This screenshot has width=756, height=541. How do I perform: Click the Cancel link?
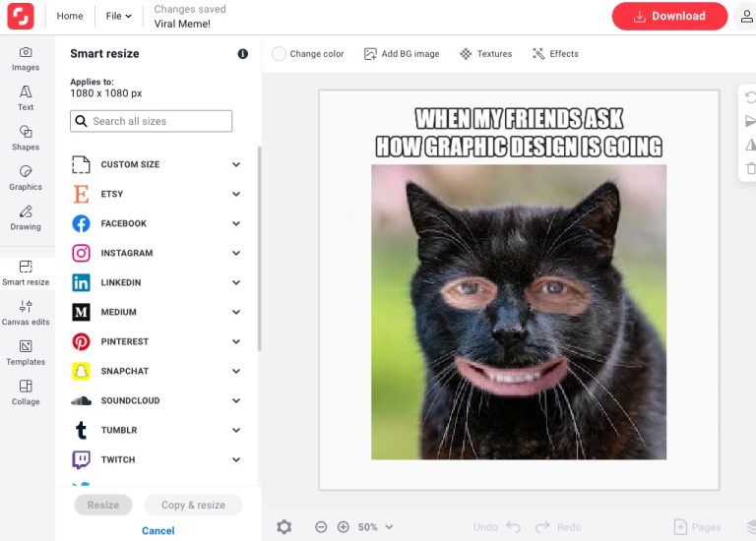pyautogui.click(x=158, y=530)
